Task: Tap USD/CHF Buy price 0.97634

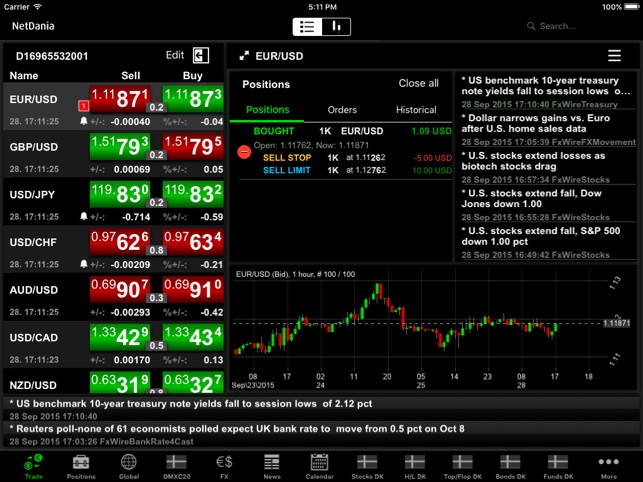Action: tap(193, 242)
